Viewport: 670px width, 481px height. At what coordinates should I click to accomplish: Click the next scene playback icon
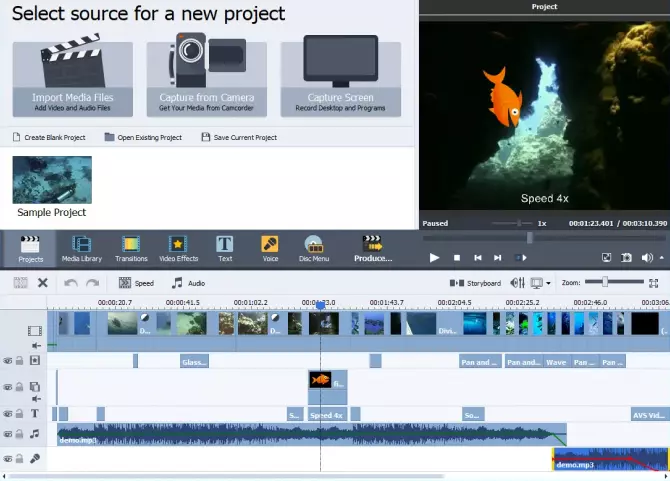point(521,258)
